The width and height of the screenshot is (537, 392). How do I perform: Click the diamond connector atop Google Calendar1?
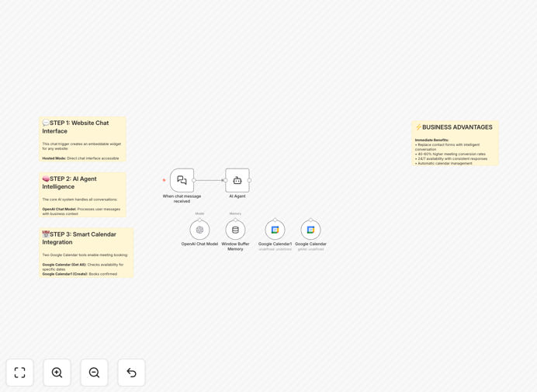275,220
